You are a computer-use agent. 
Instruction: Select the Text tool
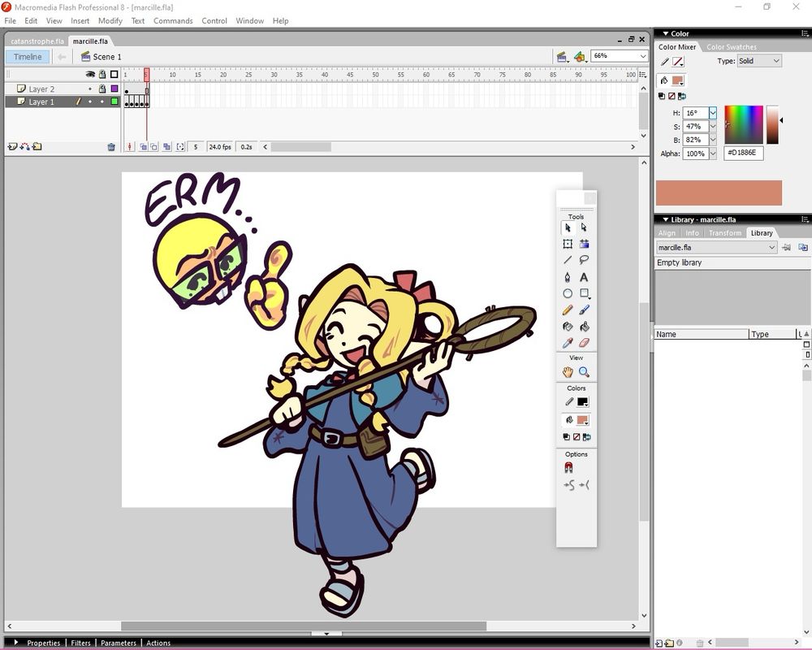click(584, 277)
